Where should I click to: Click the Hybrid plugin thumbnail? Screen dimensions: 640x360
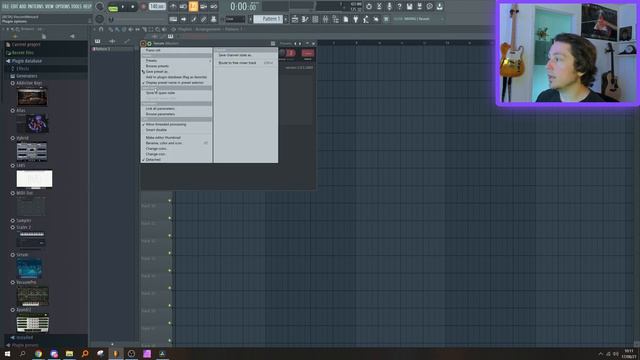[32, 151]
